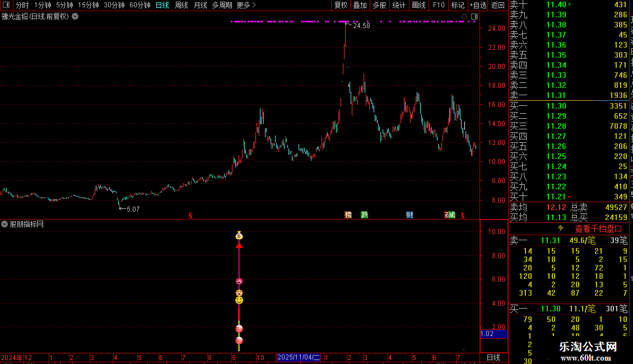The height and width of the screenshot is (364, 633).
Task: Click the lower red ball indicator
Action: tap(239, 340)
